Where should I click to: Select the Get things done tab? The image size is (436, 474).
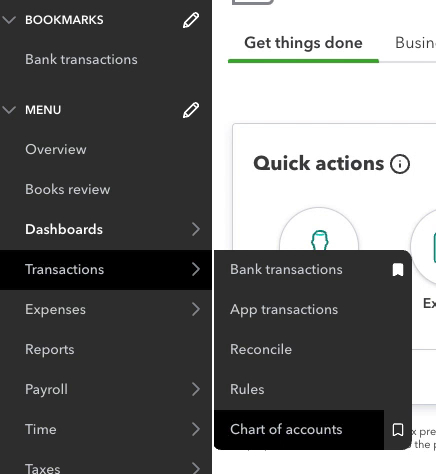pyautogui.click(x=303, y=43)
